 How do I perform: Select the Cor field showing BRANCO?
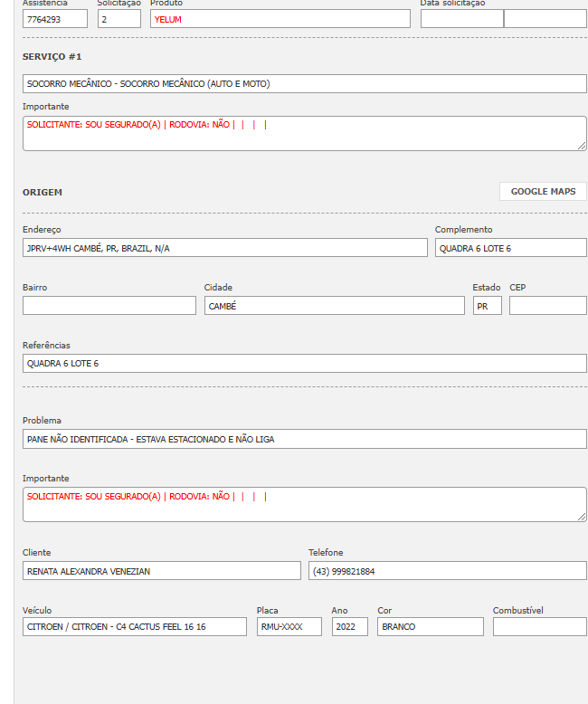point(431,627)
